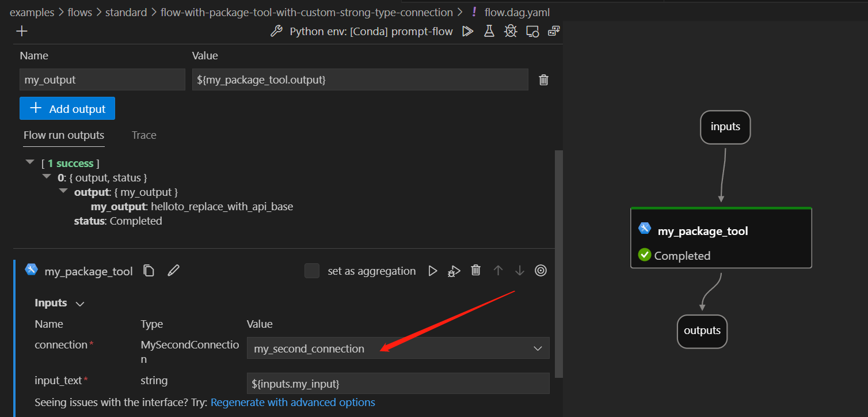Image resolution: width=868 pixels, height=417 pixels.
Task: Move my_package_tool down with the arrow icon
Action: click(519, 271)
